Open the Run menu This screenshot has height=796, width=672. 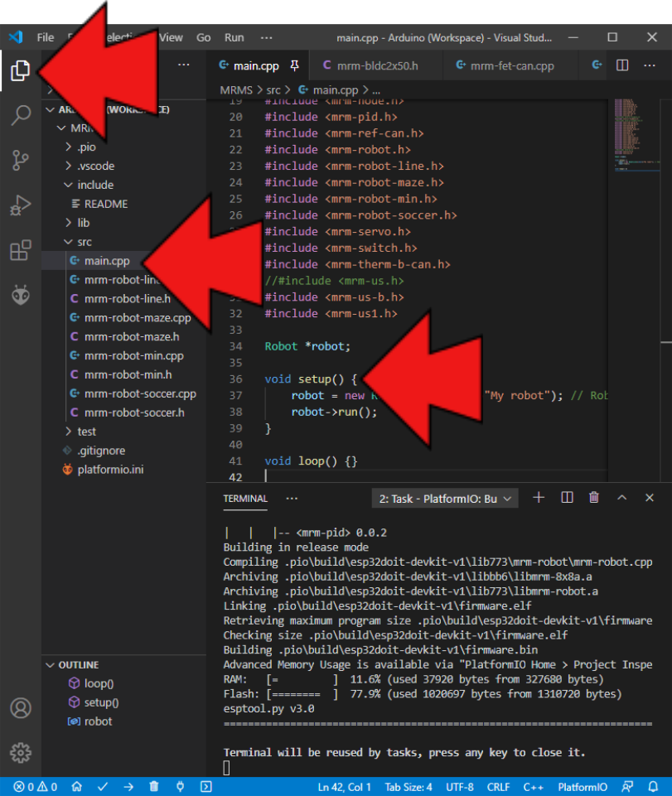[x=234, y=37]
